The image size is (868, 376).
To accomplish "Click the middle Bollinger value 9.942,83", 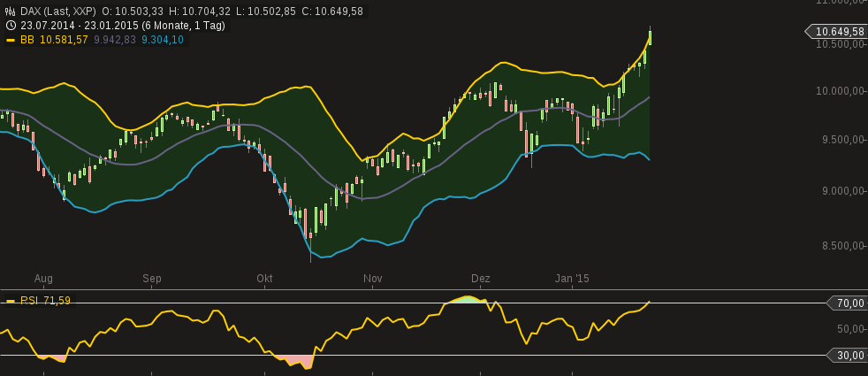I will pyautogui.click(x=115, y=40).
